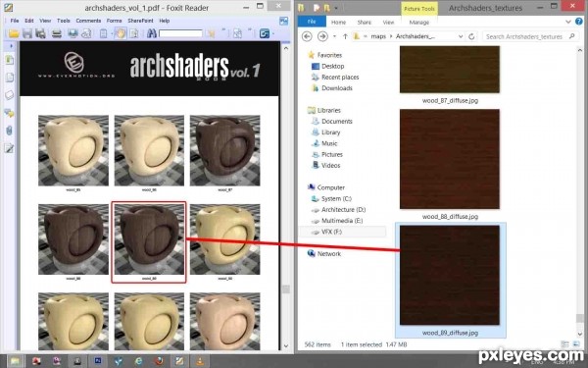Select the wood_87_diffuse.jpg file
The height and width of the screenshot is (368, 588).
click(x=450, y=75)
